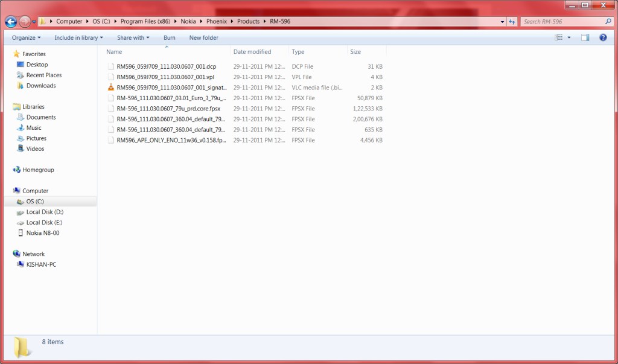Navigate to OS (C:) breadcrumb
This screenshot has width=618, height=364.
click(x=101, y=21)
